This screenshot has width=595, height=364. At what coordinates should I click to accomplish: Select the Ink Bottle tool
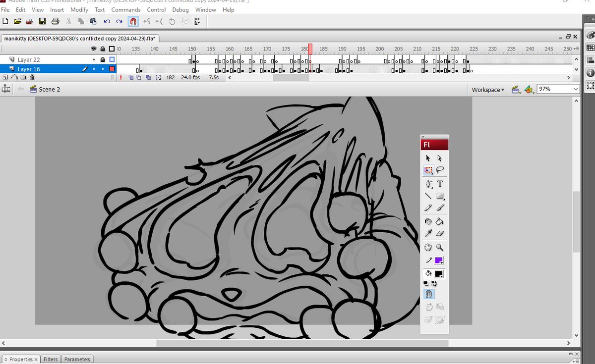pos(428,222)
